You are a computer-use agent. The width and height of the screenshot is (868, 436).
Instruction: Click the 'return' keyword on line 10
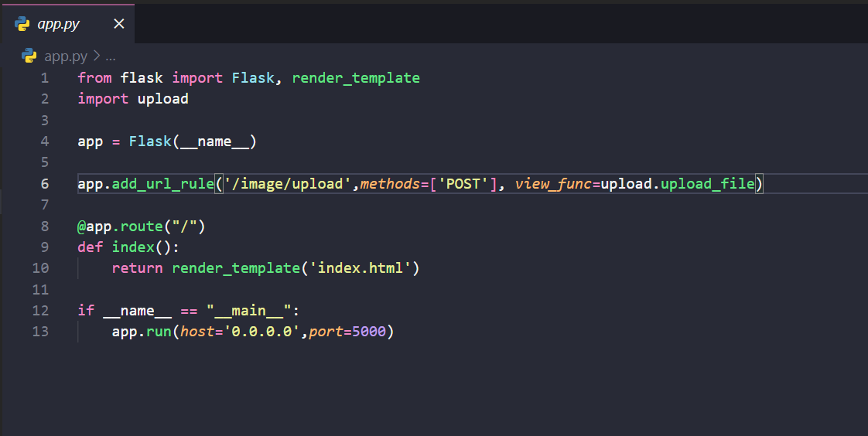pyautogui.click(x=137, y=268)
